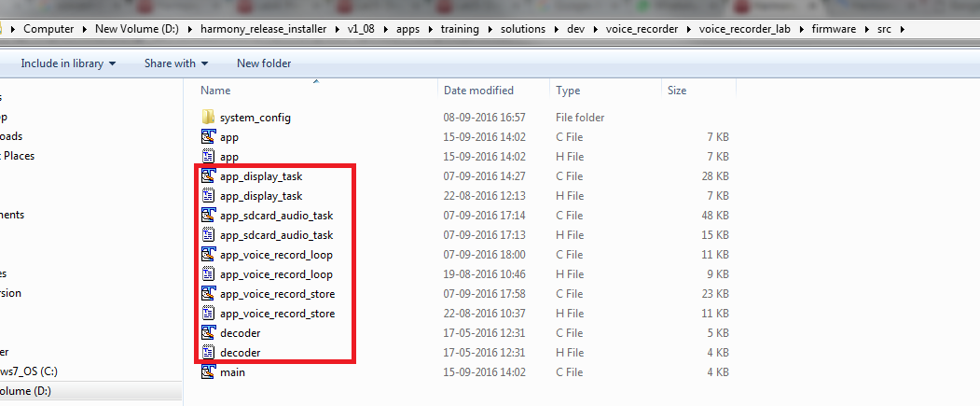This screenshot has width=980, height=406.
Task: Expand the breadcrumb arrow after src
Action: tap(902, 29)
